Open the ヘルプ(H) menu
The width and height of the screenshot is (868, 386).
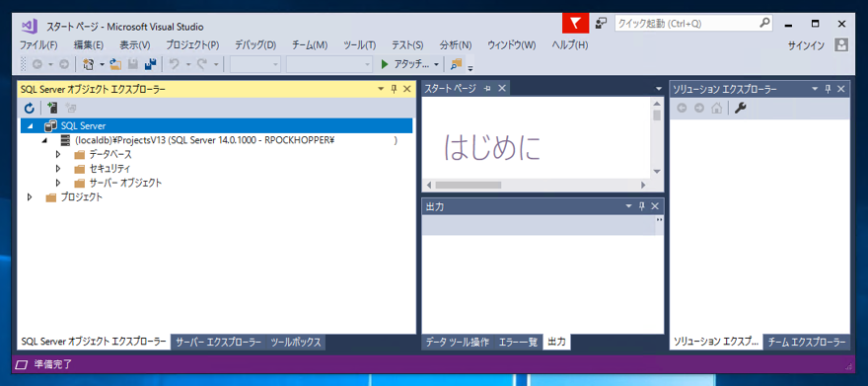point(570,45)
